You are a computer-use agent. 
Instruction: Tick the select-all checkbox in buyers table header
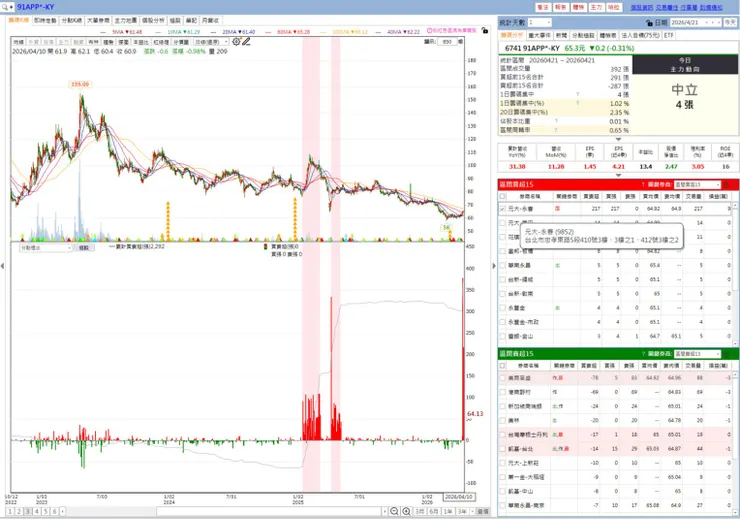(503, 196)
